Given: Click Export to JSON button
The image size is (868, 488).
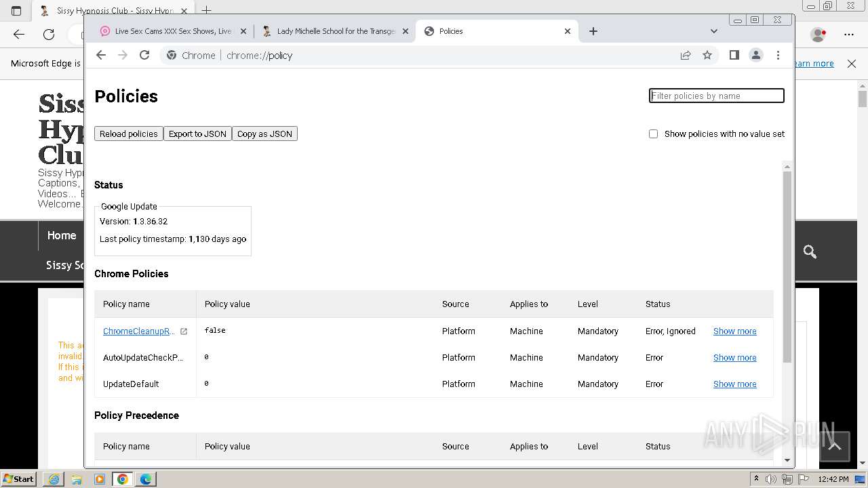Looking at the screenshot, I should pos(197,134).
